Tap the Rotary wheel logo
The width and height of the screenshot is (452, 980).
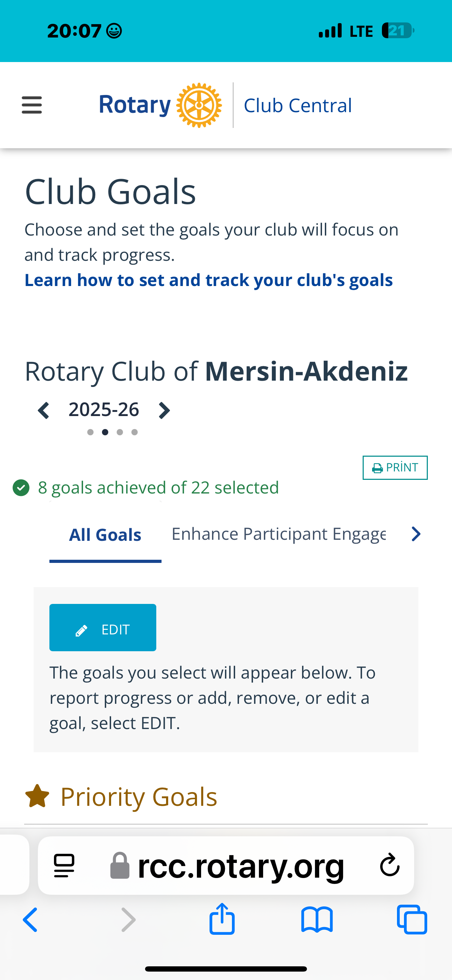pyautogui.click(x=199, y=106)
